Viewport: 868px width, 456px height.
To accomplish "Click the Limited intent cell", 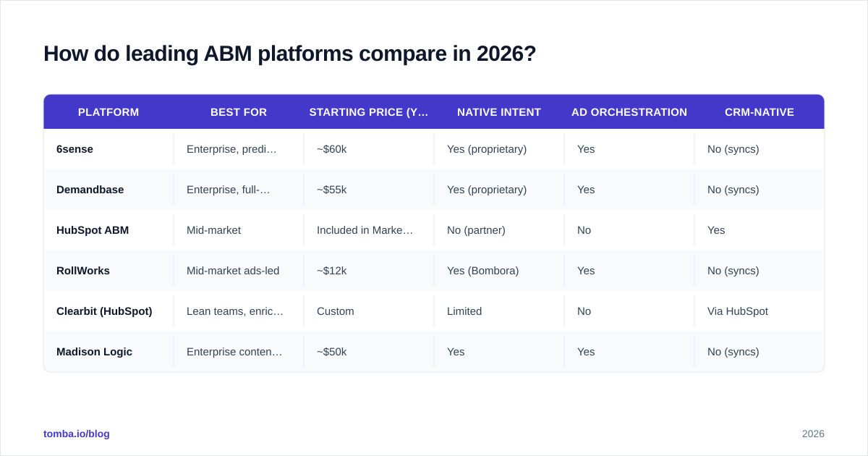I will click(499, 311).
